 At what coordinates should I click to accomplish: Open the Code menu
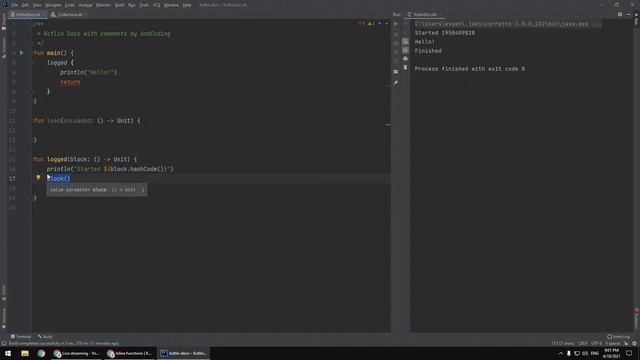(70, 5)
